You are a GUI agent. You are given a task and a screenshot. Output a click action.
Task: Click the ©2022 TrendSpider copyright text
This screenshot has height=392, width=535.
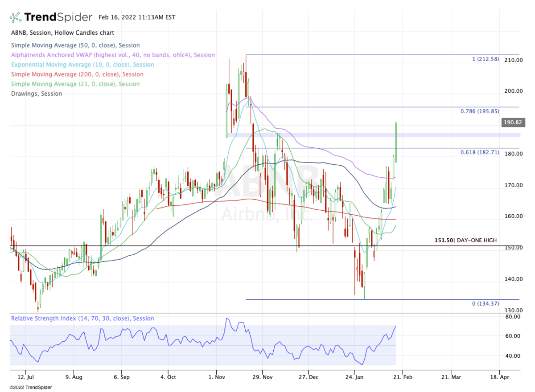tap(30, 388)
